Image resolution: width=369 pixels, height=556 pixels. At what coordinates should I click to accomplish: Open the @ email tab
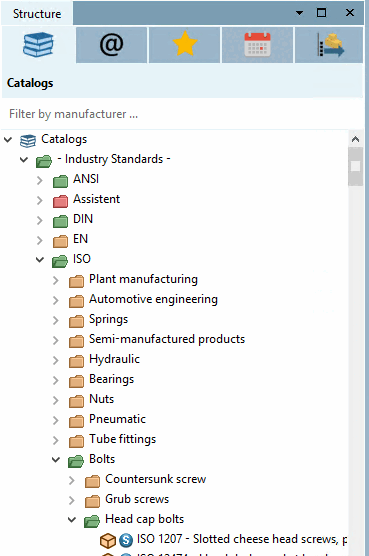111,45
